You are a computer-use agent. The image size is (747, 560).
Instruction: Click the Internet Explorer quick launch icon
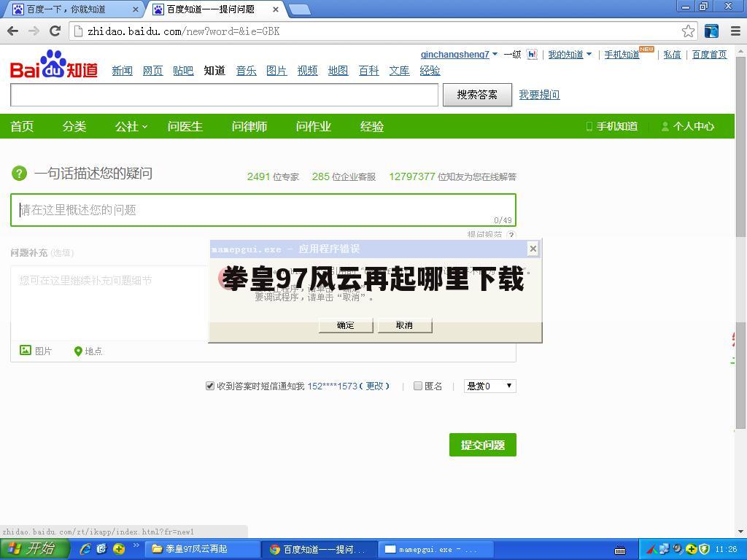click(x=85, y=549)
